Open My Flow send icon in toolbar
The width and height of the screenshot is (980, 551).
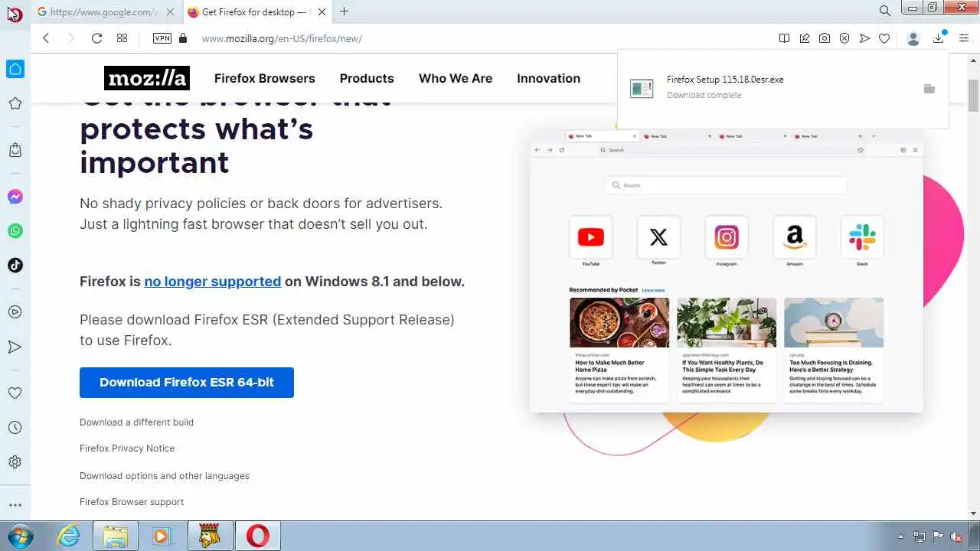click(864, 38)
